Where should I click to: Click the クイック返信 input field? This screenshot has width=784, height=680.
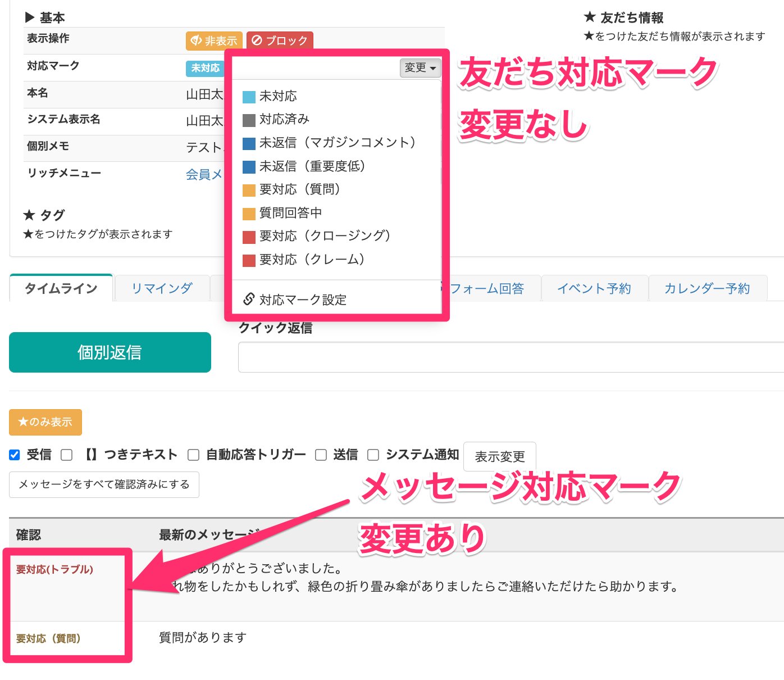[505, 357]
